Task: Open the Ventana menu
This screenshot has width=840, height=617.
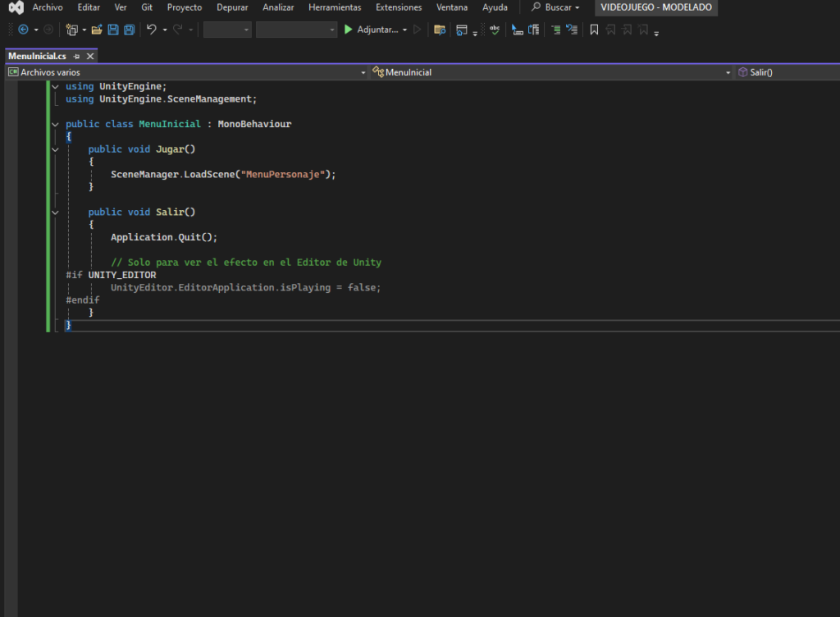Action: 452,7
